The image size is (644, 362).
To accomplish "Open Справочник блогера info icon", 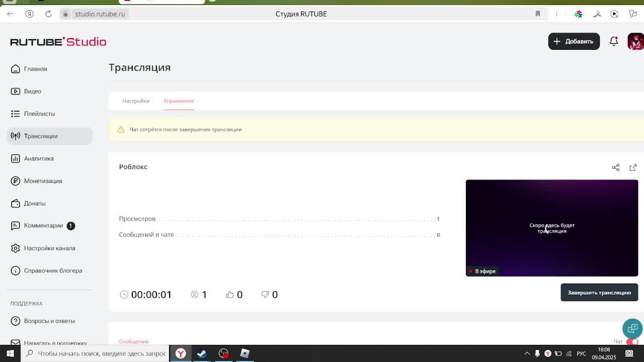I will 16,270.
